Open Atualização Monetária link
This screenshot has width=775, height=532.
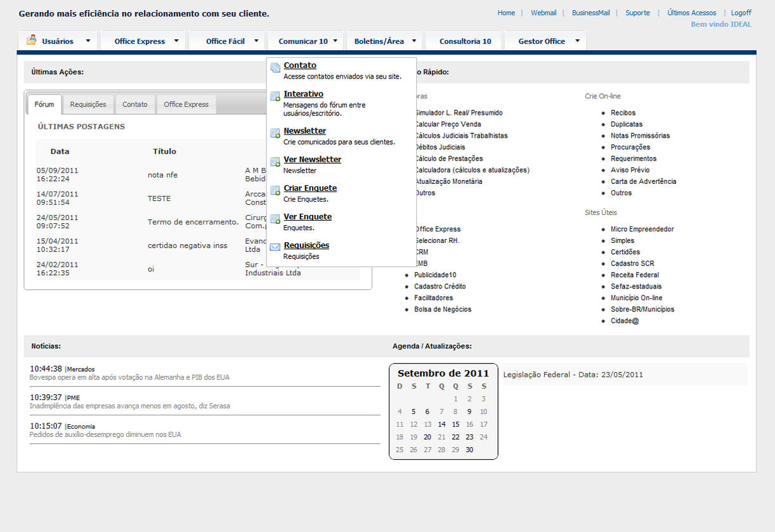point(450,181)
